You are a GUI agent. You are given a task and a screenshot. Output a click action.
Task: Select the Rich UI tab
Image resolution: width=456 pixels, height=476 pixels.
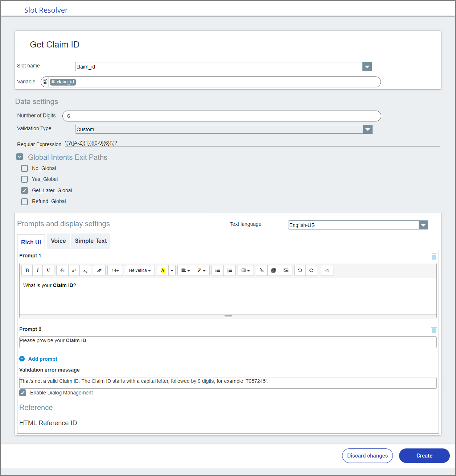(x=31, y=242)
